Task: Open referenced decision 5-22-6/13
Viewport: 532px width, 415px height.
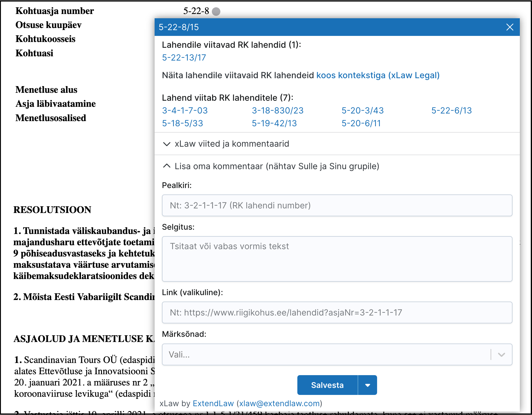Action: (451, 110)
